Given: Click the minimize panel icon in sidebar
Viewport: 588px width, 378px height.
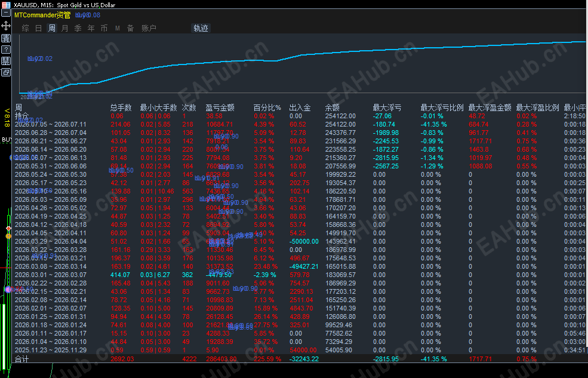Looking at the screenshot, I should click(6, 13).
